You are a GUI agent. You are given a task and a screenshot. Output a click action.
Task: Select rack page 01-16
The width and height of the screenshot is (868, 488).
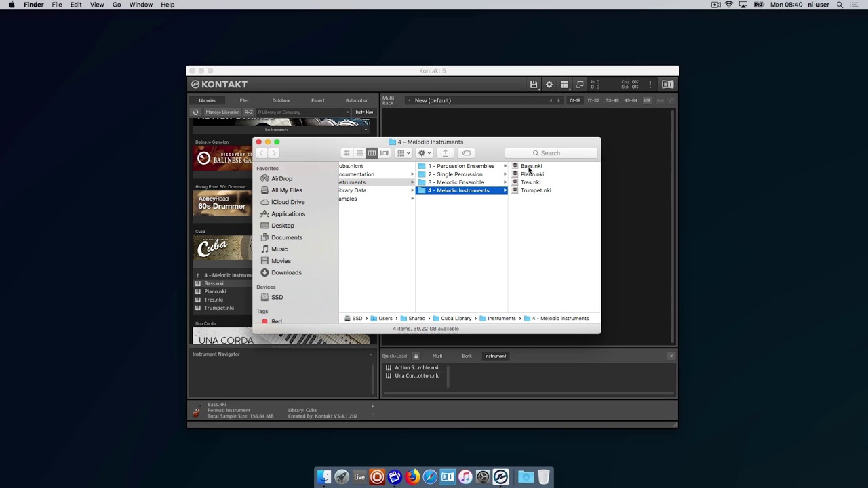click(x=575, y=100)
